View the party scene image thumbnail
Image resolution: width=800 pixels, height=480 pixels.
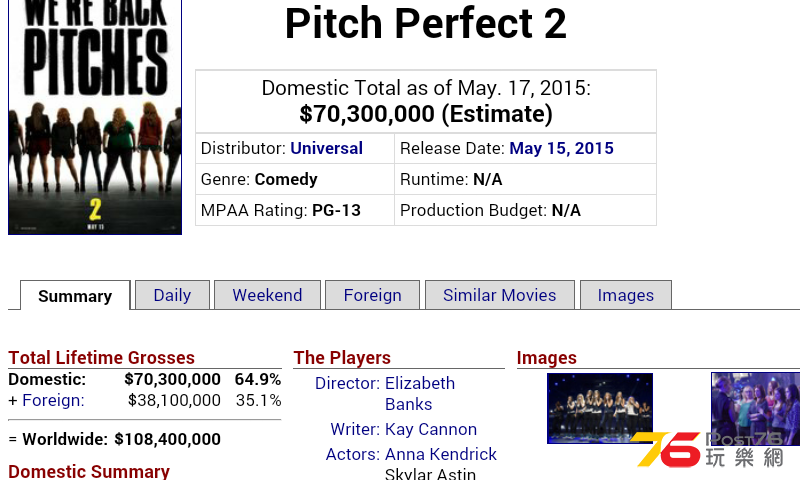click(x=755, y=408)
